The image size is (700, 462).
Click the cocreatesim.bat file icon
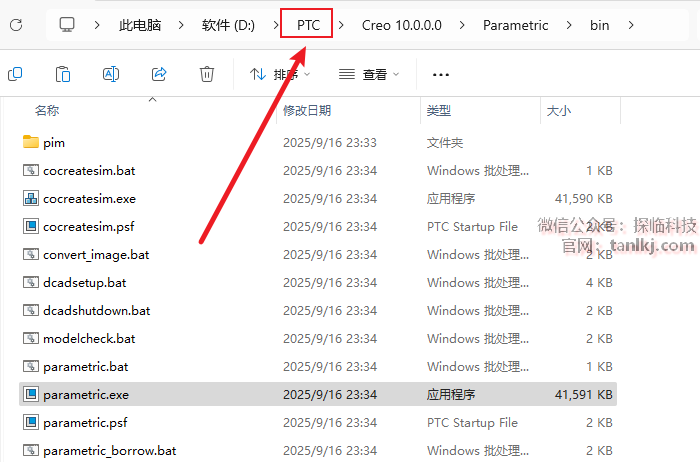(31, 170)
